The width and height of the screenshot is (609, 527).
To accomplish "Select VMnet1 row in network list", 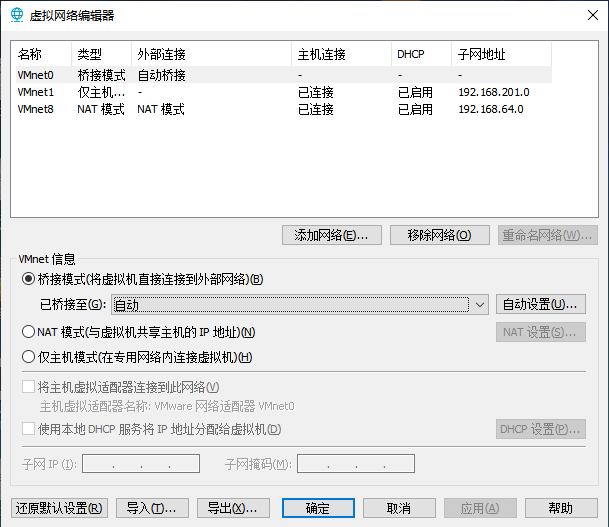I will (x=284, y=92).
